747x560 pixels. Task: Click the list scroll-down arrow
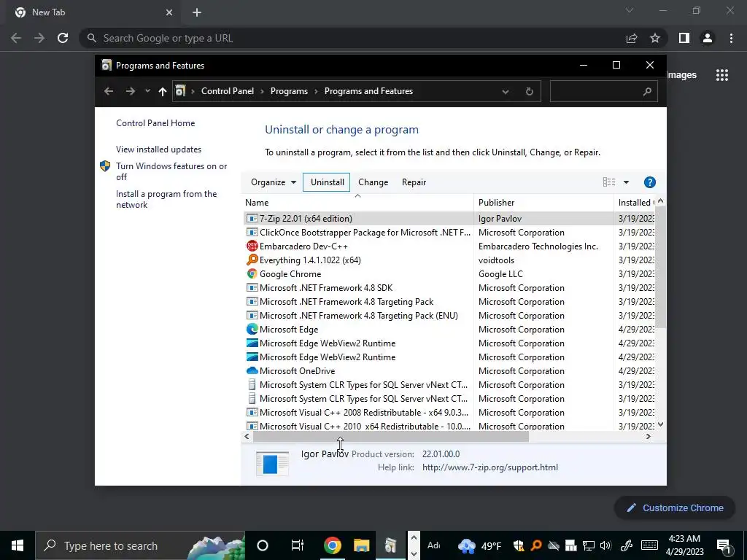click(x=660, y=424)
